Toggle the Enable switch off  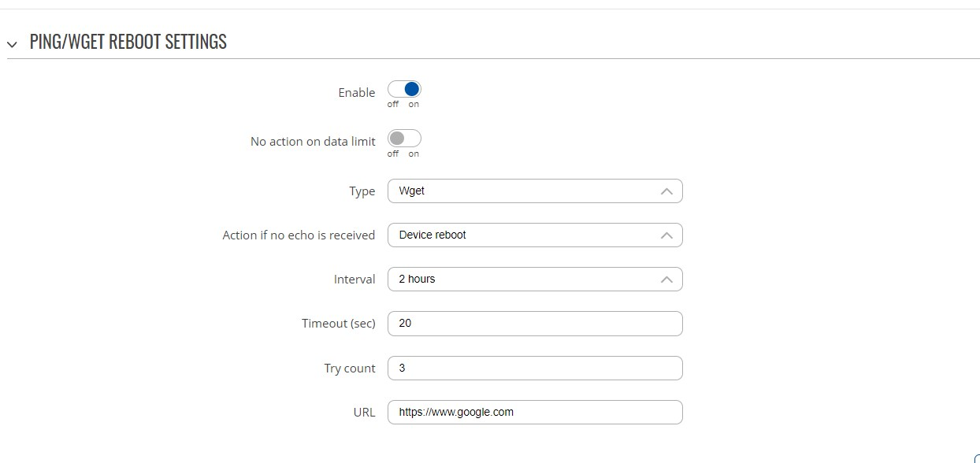[x=404, y=89]
